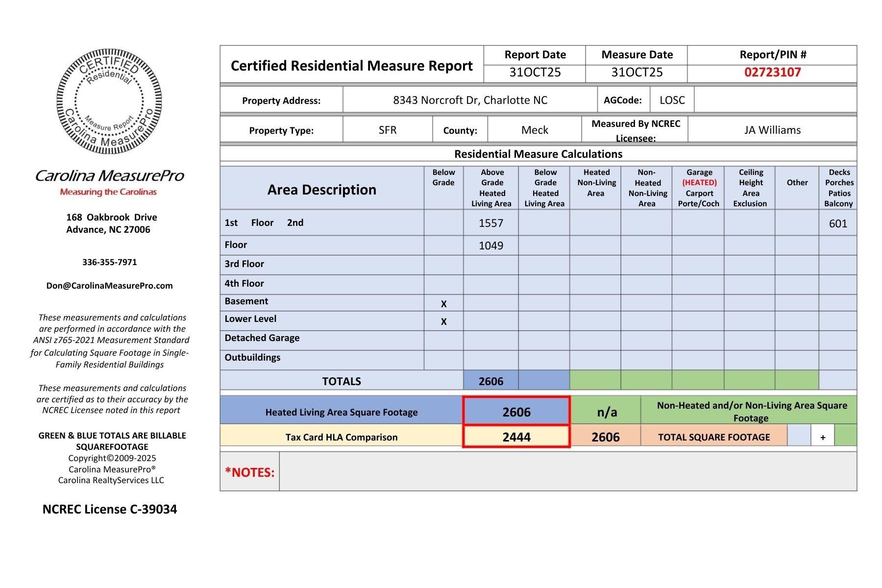
Task: Click the red-outlined Heated Living Area 2606 box
Action: tap(516, 412)
